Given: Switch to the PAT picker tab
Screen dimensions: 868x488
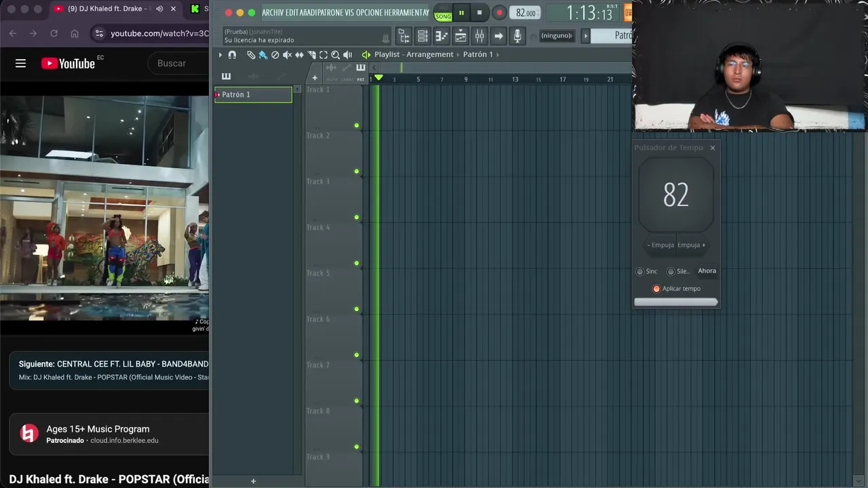Looking at the screenshot, I should pos(361,74).
